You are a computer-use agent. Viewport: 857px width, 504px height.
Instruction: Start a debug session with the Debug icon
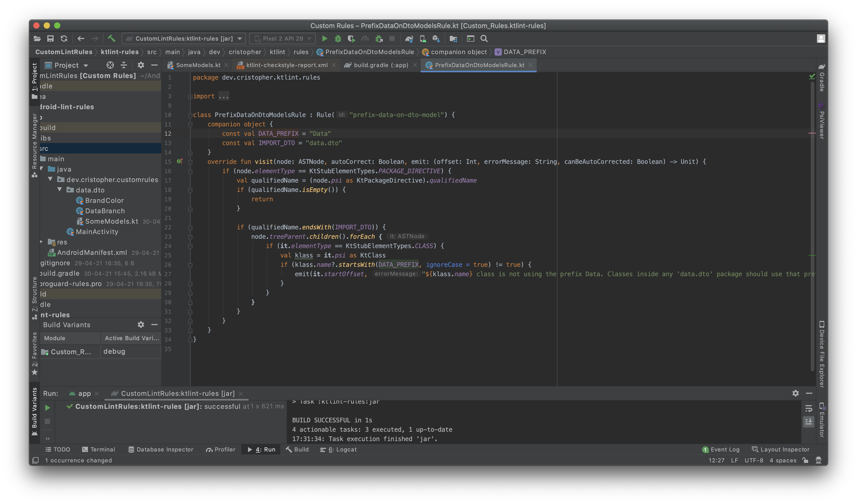coord(338,38)
